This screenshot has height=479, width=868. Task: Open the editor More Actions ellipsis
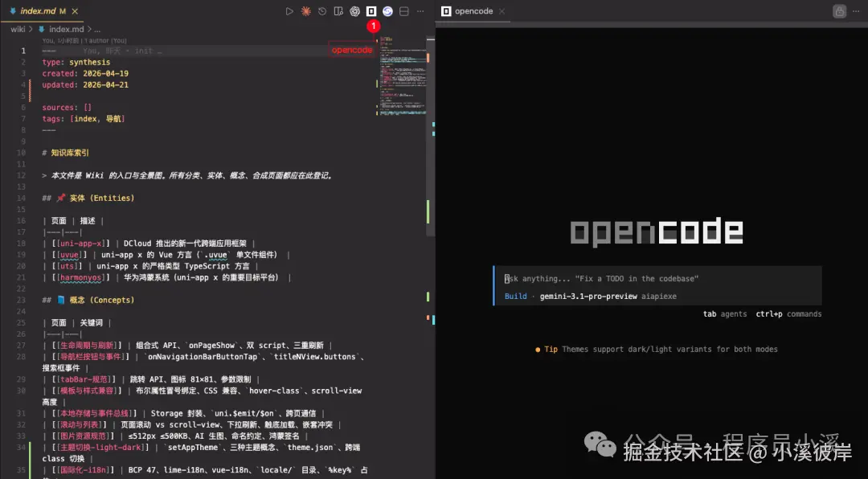pyautogui.click(x=420, y=11)
